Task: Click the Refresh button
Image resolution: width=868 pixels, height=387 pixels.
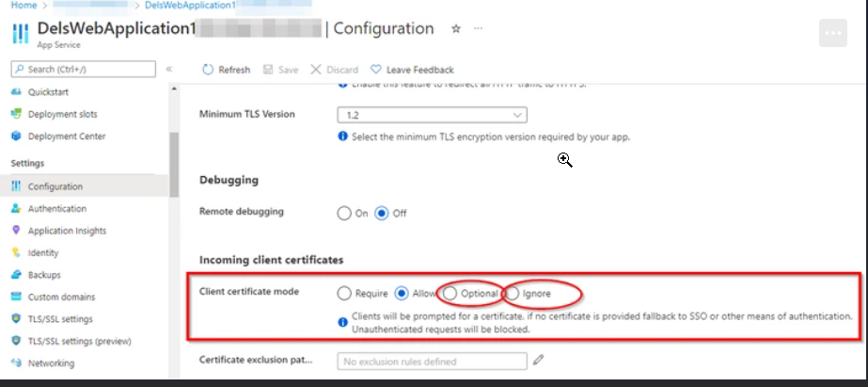Action: coord(227,70)
